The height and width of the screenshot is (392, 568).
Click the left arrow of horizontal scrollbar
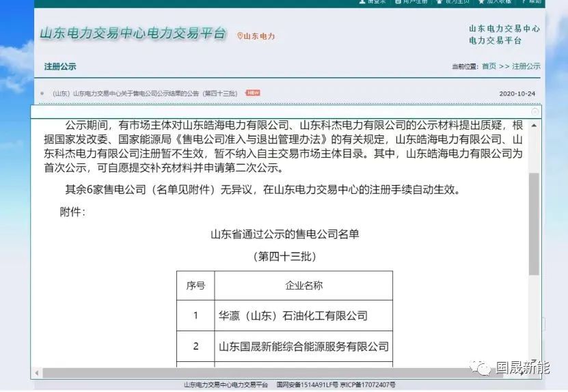36,373
